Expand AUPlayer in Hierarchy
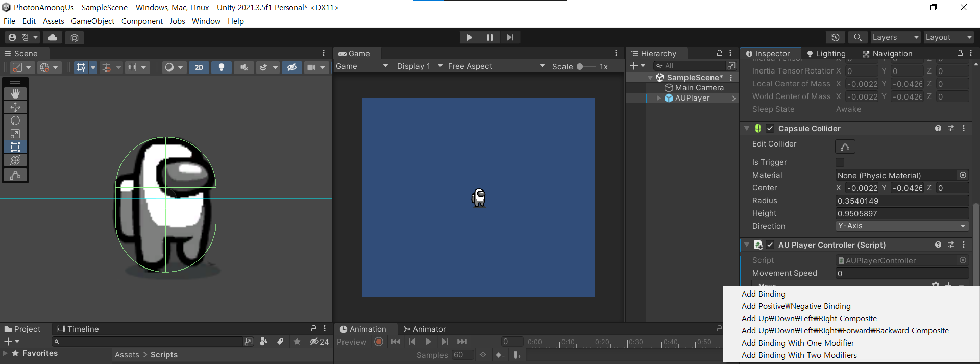The width and height of the screenshot is (980, 364). point(658,98)
